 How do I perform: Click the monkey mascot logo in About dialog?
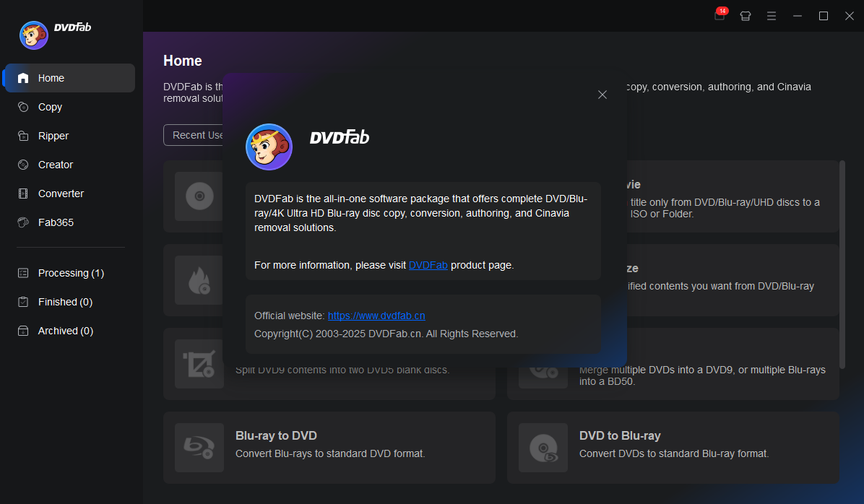click(269, 147)
